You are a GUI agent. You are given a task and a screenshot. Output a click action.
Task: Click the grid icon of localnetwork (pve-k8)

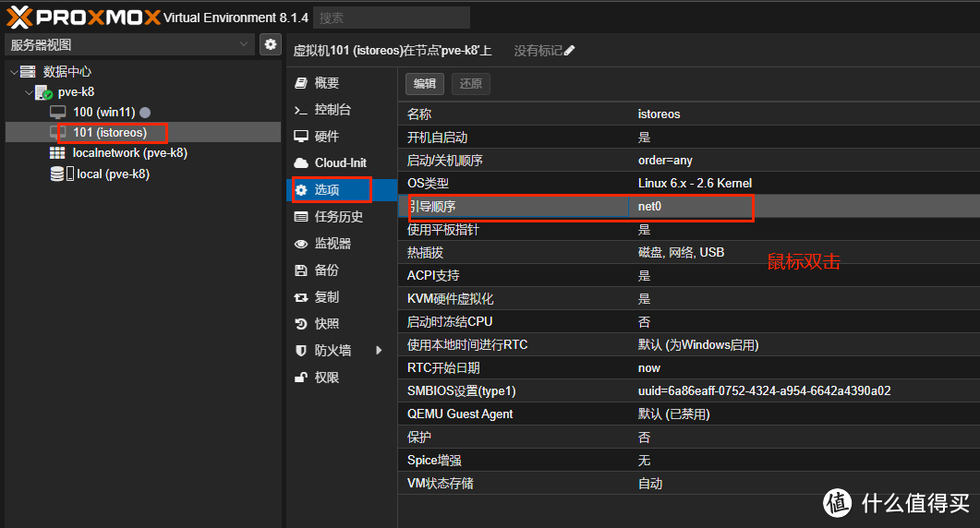click(x=57, y=153)
